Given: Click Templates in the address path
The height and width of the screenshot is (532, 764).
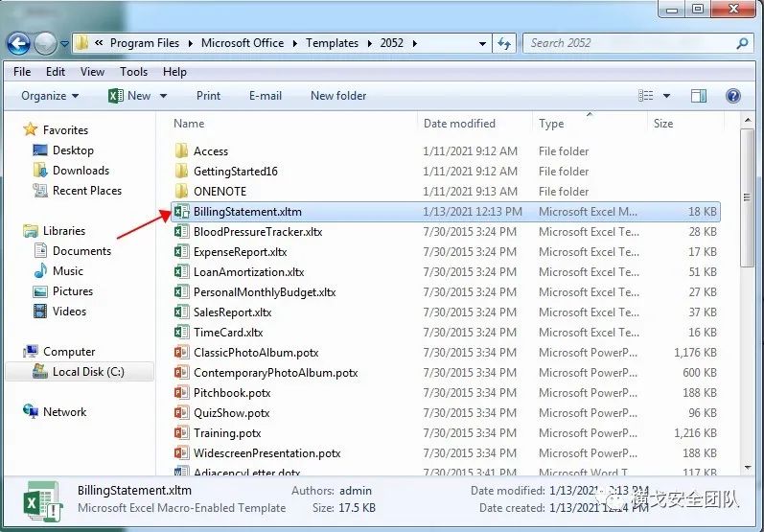Looking at the screenshot, I should (x=332, y=43).
